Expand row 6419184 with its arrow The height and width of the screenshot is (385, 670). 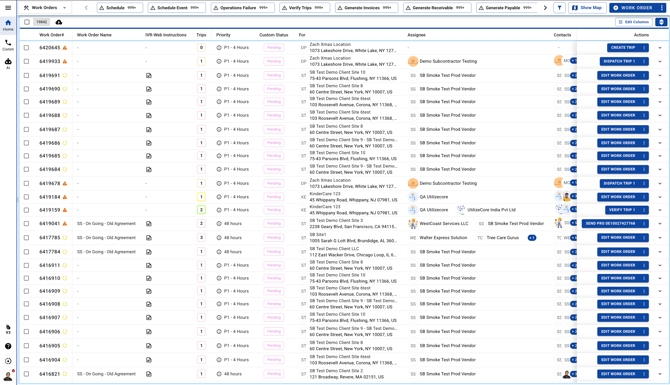tap(660, 197)
